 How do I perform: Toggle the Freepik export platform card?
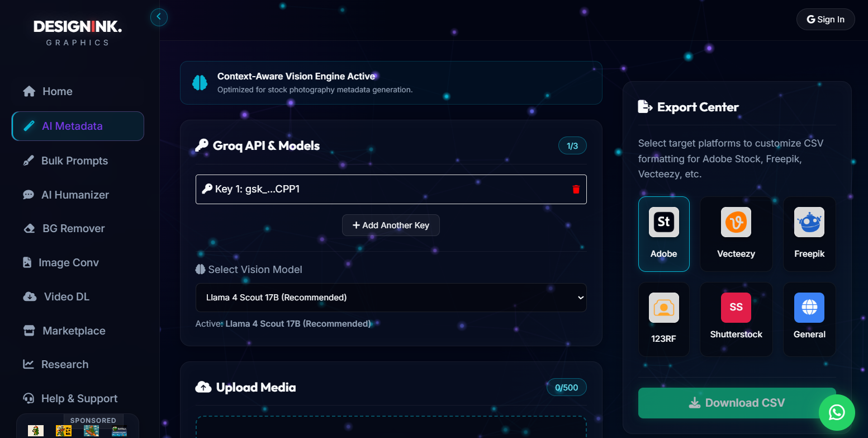pyautogui.click(x=809, y=234)
